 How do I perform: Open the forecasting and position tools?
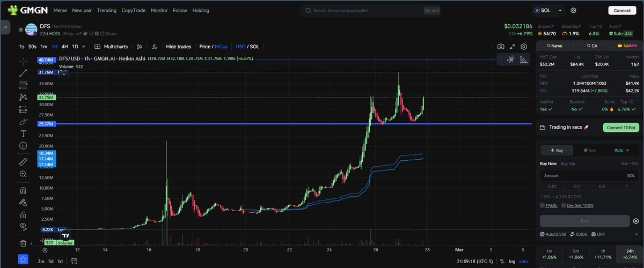23,109
